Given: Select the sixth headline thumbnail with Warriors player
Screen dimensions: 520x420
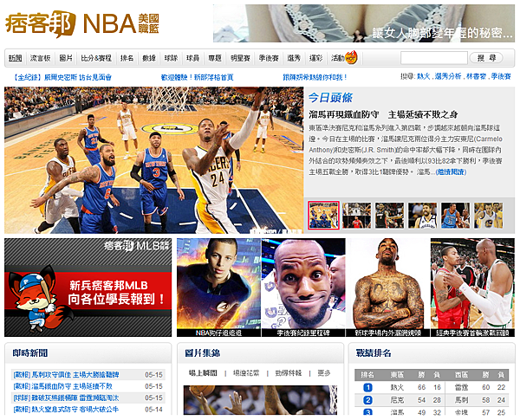Looking at the screenshot, I should [x=489, y=216].
